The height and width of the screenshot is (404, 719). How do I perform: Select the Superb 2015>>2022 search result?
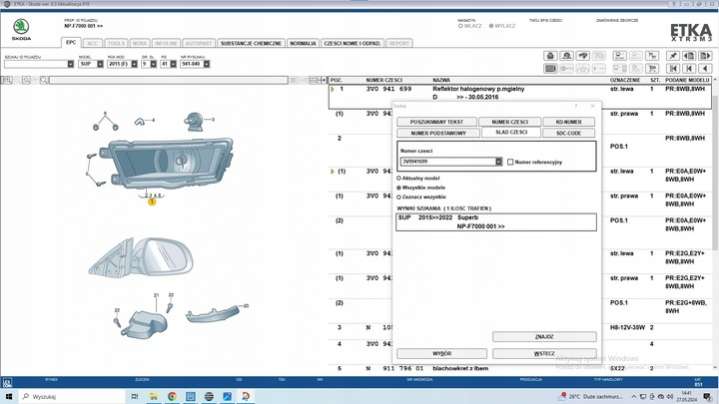point(496,222)
